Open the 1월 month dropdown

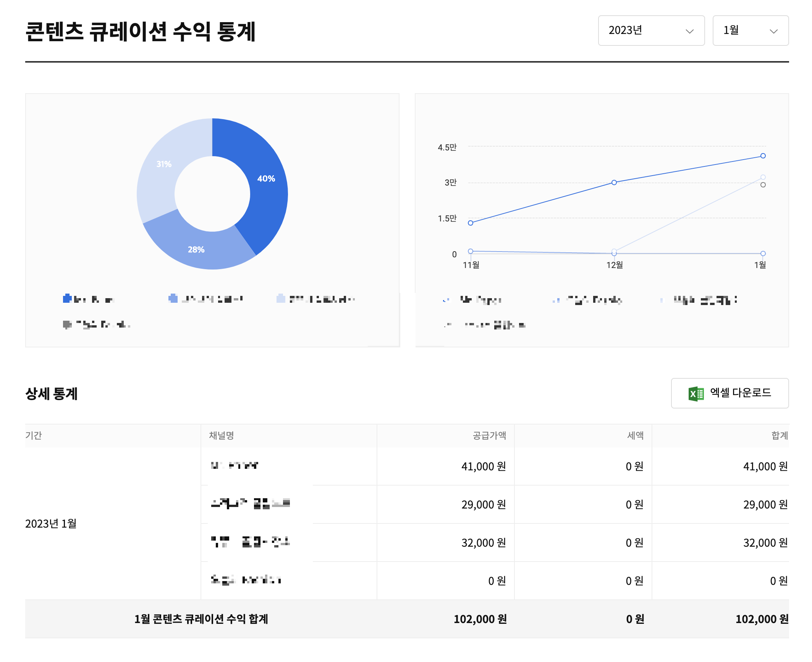750,31
